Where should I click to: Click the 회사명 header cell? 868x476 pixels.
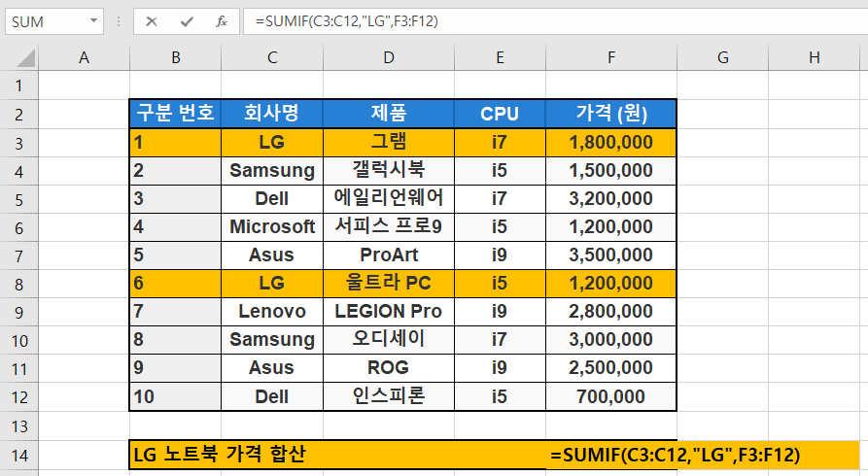point(272,114)
